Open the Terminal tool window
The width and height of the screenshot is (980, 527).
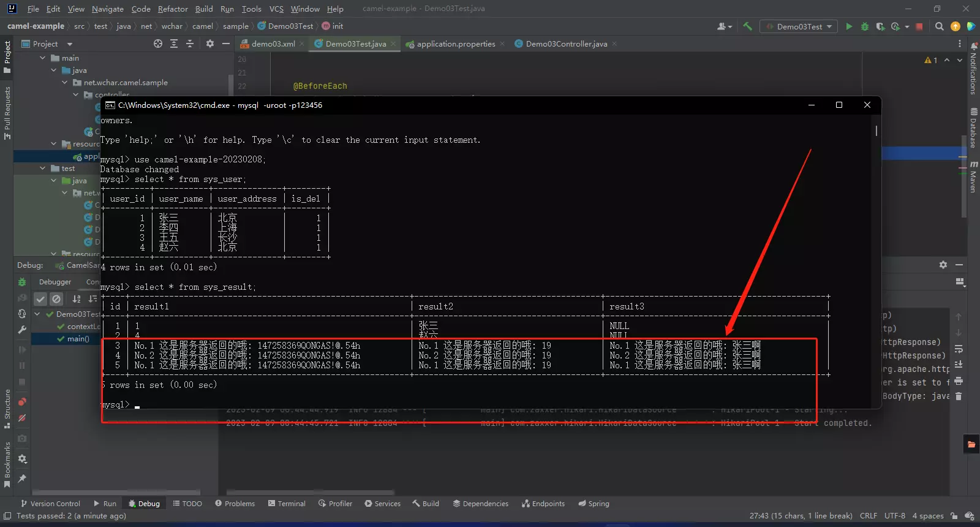pos(286,504)
